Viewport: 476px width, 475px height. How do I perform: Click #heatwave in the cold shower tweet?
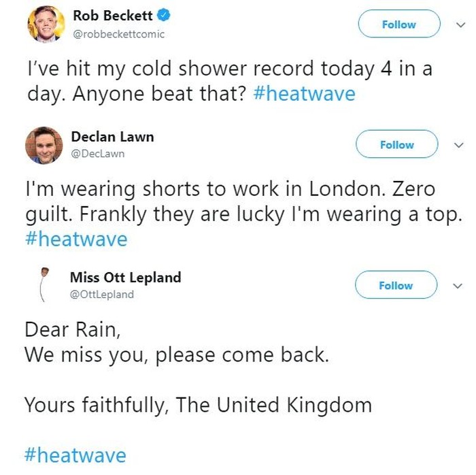point(303,93)
